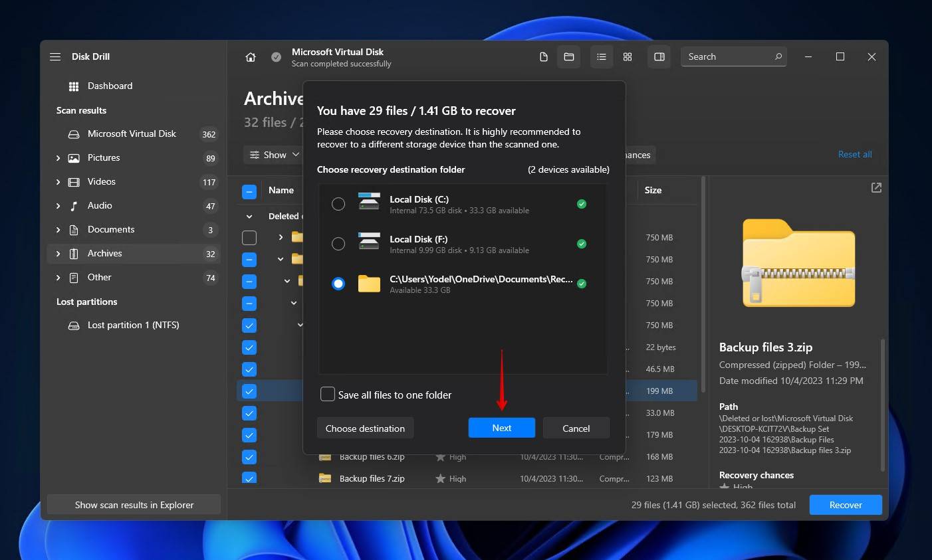
Task: Expand the Videos category
Action: click(58, 182)
